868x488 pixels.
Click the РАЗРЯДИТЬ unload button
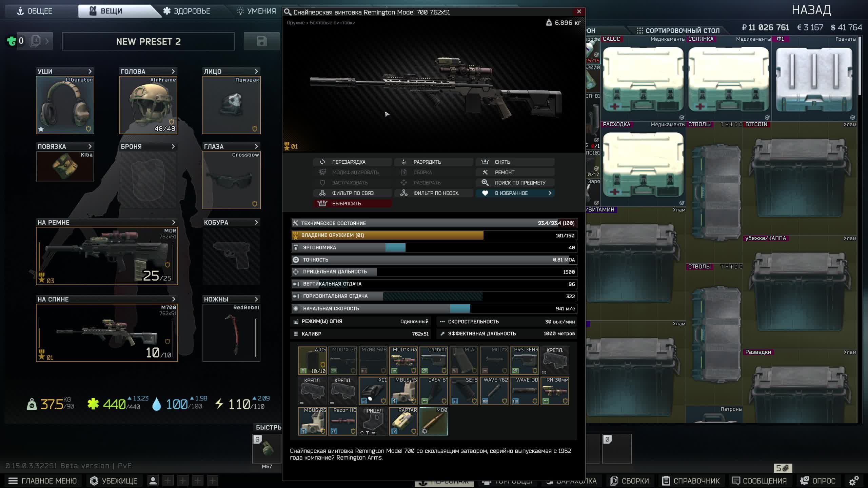427,162
